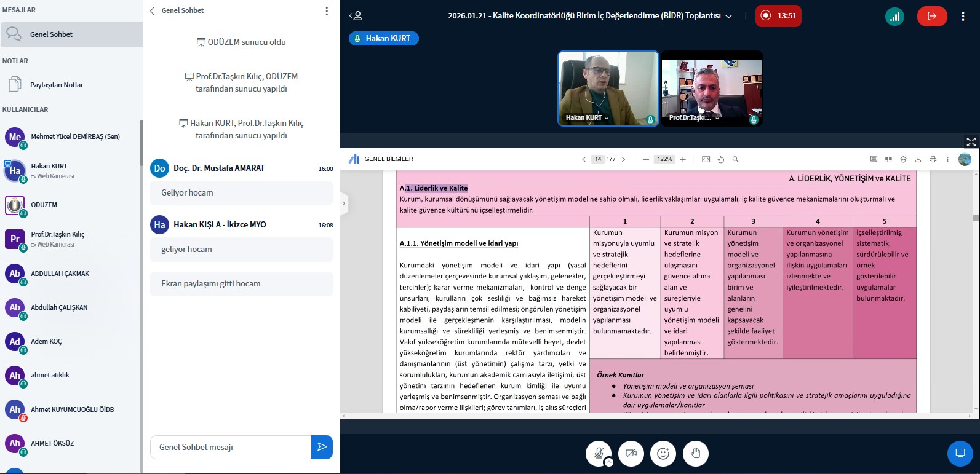Go to the next page of the PDF

623,159
